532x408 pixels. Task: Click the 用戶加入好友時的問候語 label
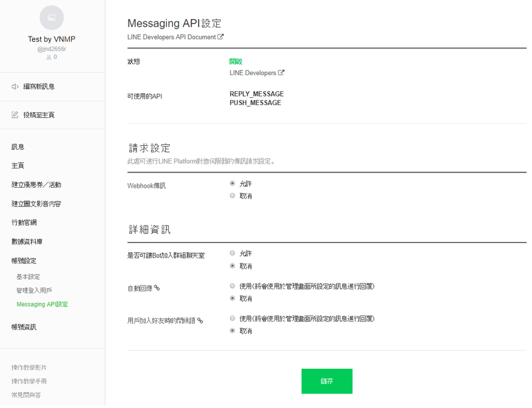(162, 321)
